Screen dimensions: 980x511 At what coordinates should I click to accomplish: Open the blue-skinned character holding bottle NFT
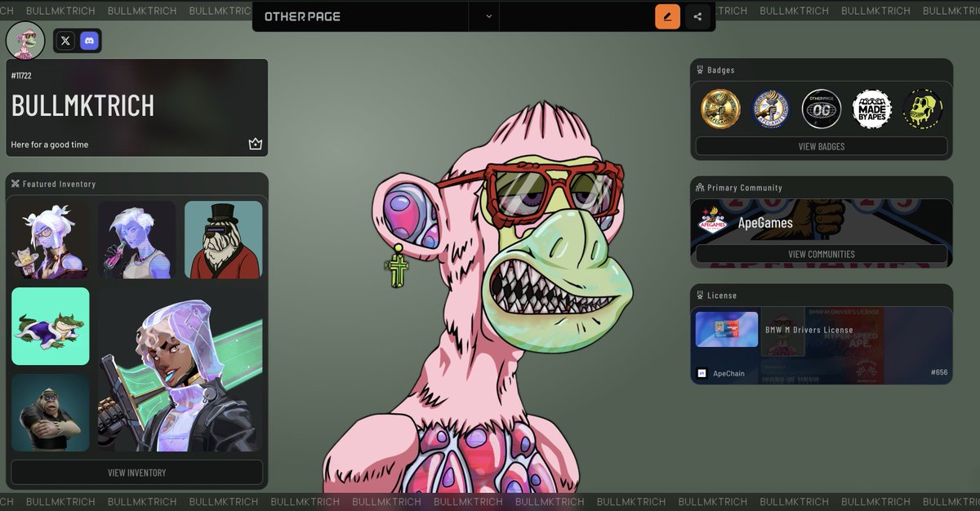pyautogui.click(x=137, y=240)
